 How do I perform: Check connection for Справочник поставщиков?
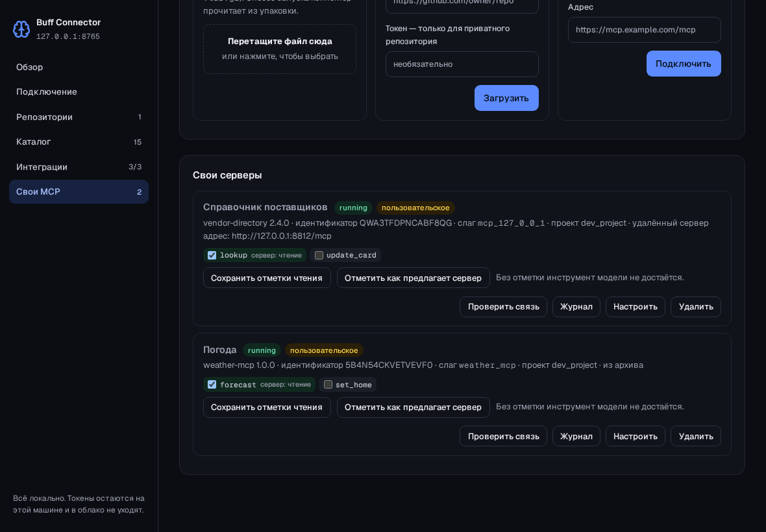[x=503, y=307]
